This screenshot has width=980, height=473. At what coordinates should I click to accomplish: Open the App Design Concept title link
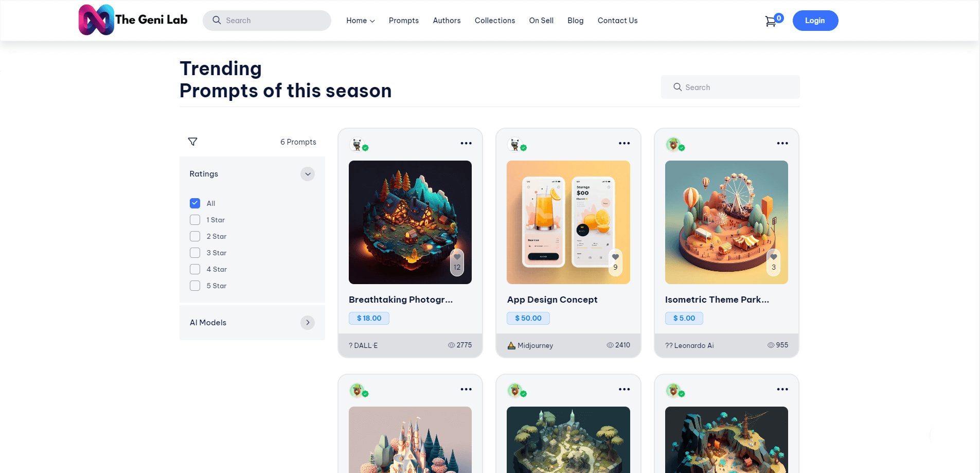pos(553,300)
